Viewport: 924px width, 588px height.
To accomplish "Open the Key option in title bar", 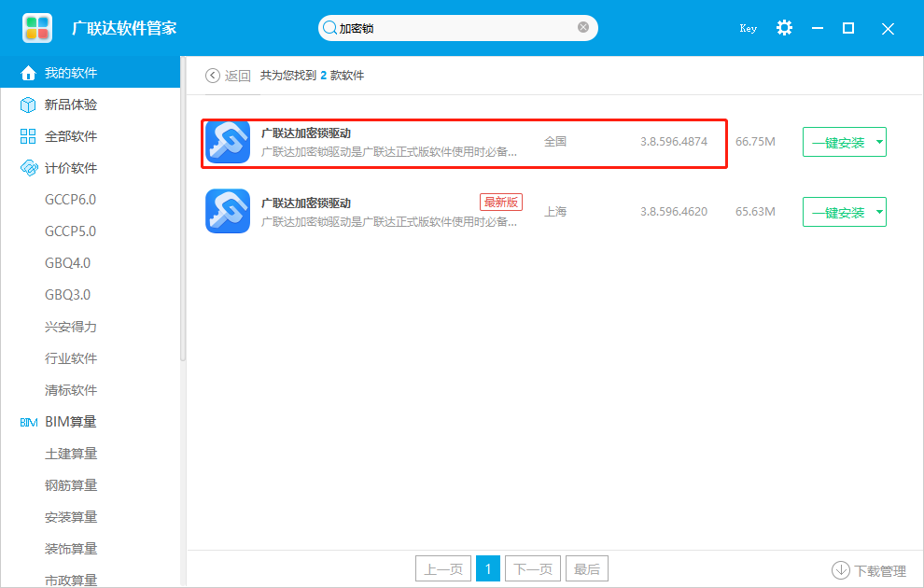I will tap(748, 28).
